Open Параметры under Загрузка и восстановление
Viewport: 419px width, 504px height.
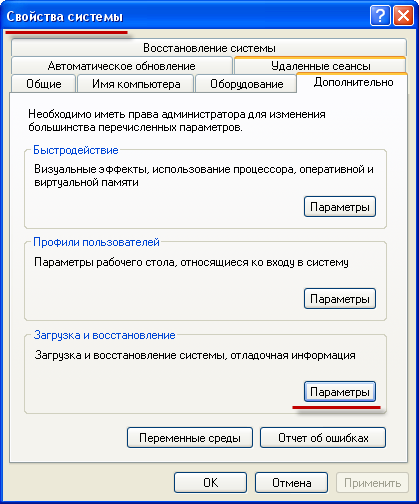point(340,392)
